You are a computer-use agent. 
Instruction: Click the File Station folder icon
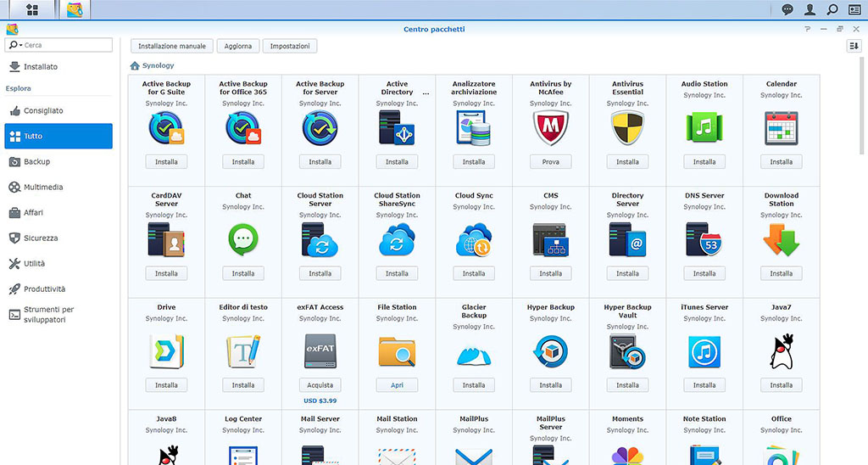coord(397,351)
